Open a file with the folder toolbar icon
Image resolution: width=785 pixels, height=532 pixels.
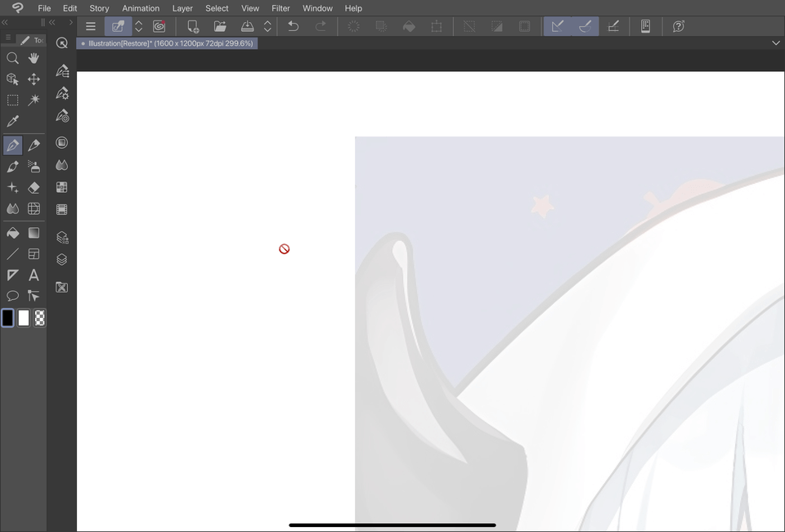click(220, 26)
